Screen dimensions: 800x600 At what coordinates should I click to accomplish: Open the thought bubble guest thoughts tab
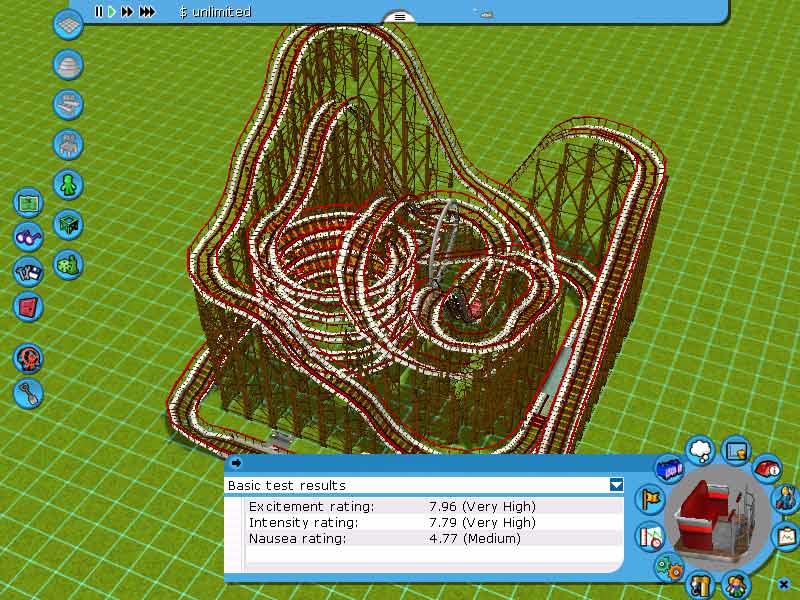[x=701, y=451]
